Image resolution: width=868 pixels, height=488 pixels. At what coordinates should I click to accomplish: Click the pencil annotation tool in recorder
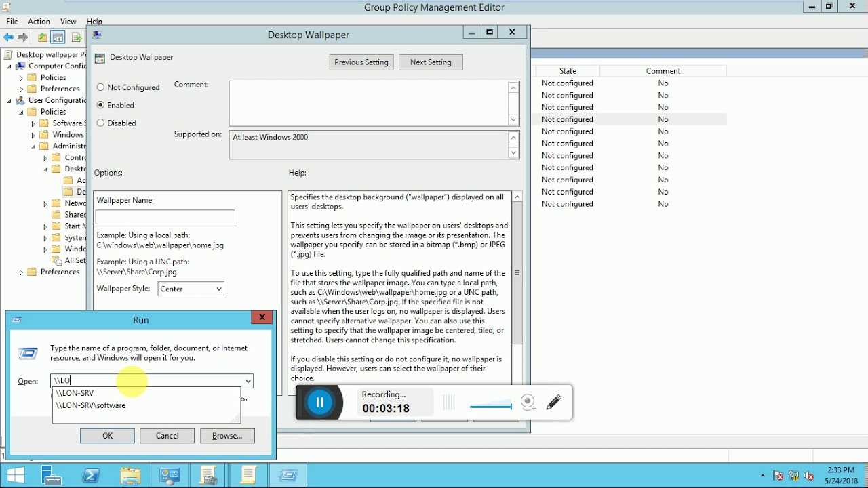[x=554, y=403]
